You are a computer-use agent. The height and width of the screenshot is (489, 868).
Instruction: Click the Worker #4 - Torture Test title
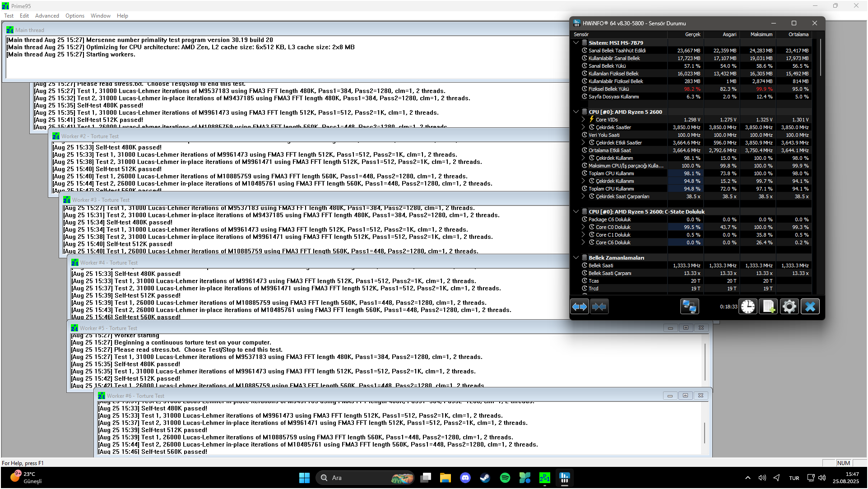click(x=109, y=263)
